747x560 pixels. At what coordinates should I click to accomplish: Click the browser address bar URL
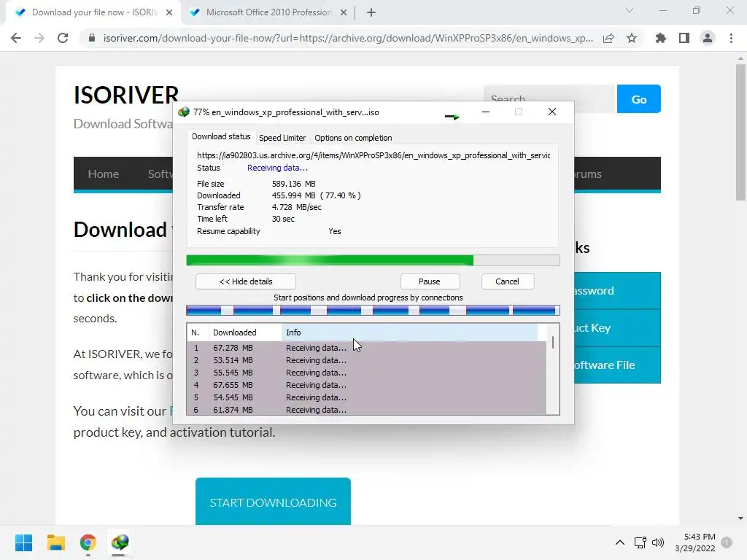point(348,38)
